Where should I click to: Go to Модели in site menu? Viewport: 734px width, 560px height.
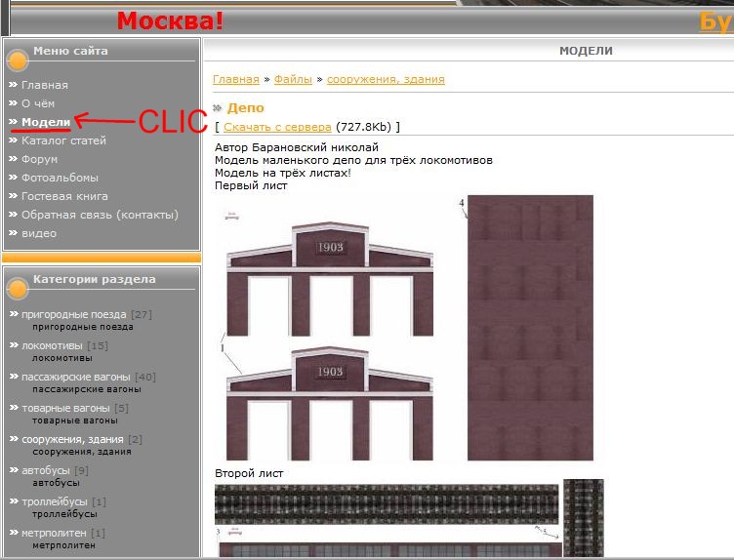click(45, 122)
